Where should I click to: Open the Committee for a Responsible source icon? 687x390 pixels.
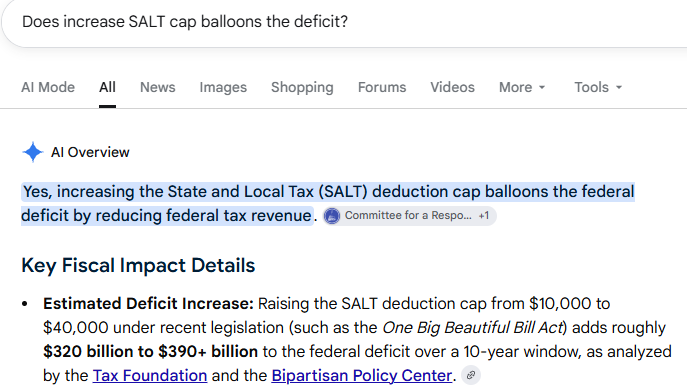click(332, 216)
